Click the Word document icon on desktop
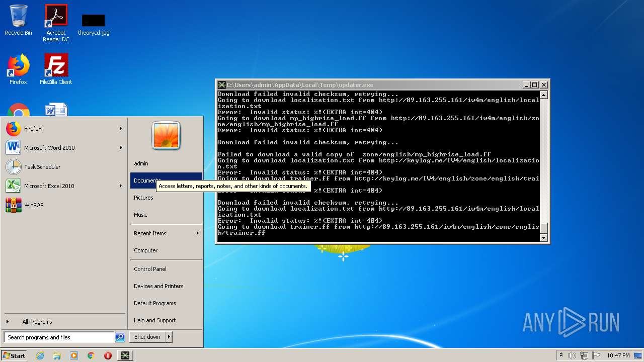 pos(56,110)
